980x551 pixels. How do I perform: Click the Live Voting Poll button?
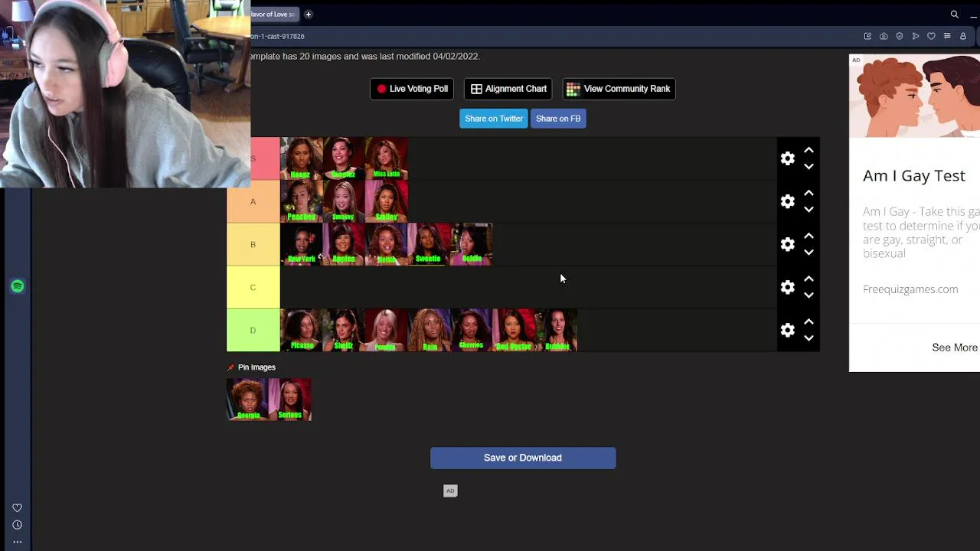tap(412, 89)
